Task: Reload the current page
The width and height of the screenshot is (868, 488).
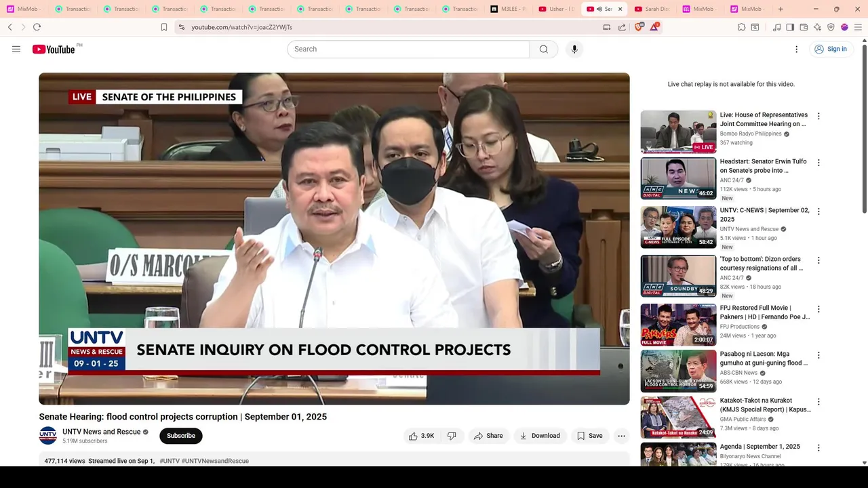Action: (x=37, y=27)
